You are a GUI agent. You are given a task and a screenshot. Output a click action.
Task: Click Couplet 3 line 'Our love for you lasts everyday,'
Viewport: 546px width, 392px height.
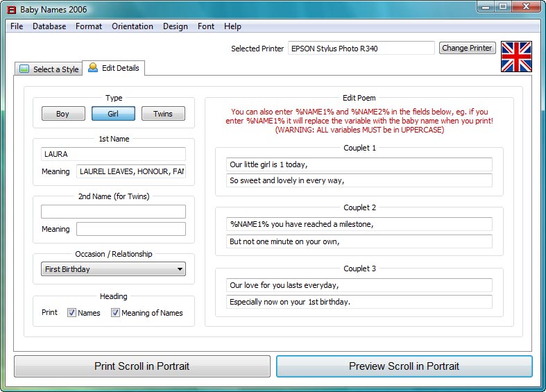point(359,285)
